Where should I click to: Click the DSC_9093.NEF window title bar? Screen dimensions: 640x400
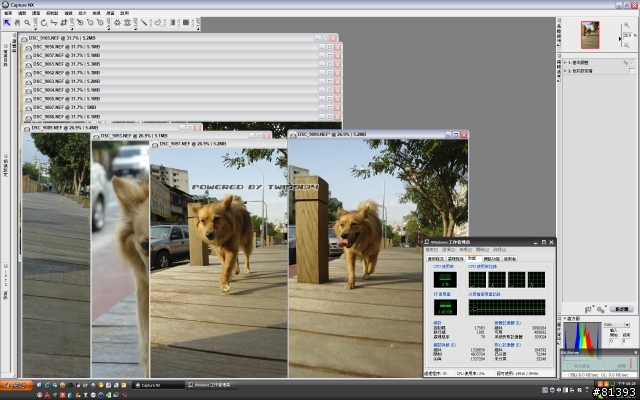(x=182, y=136)
